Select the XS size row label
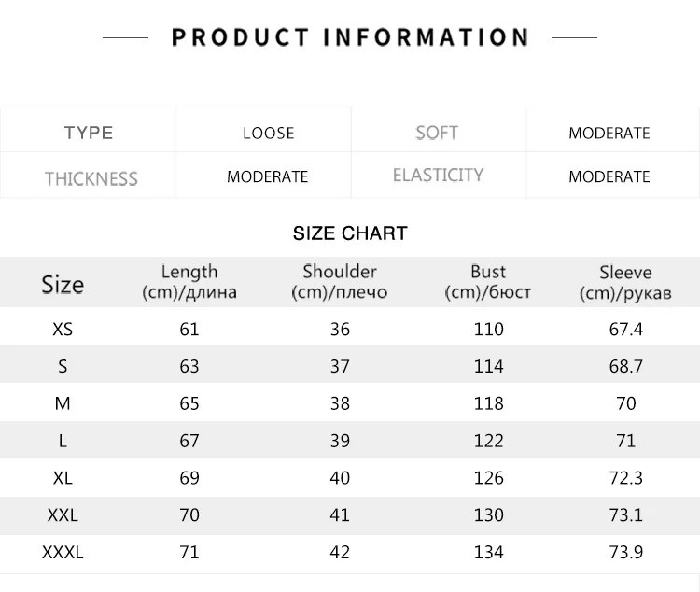The width and height of the screenshot is (700, 592). tap(63, 330)
